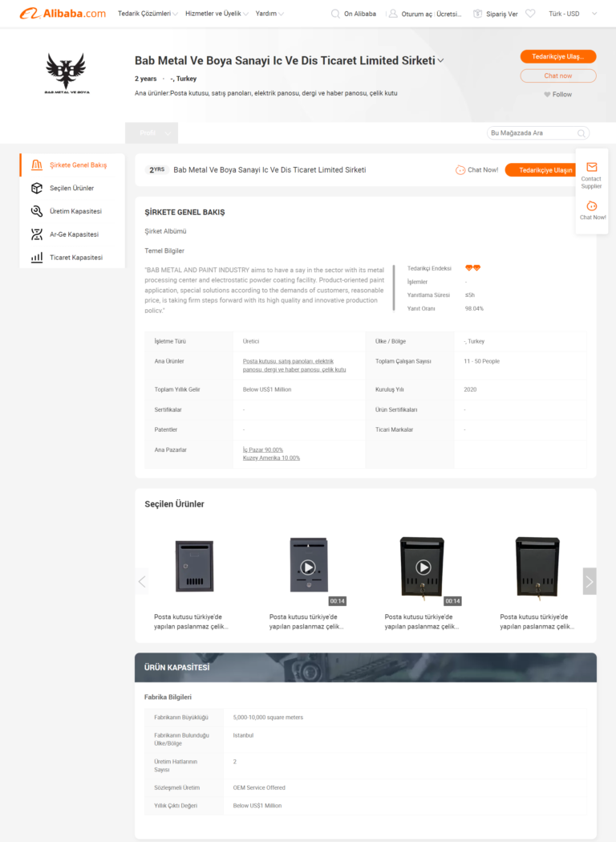Open the İç Pazar 90.00% link

click(262, 449)
